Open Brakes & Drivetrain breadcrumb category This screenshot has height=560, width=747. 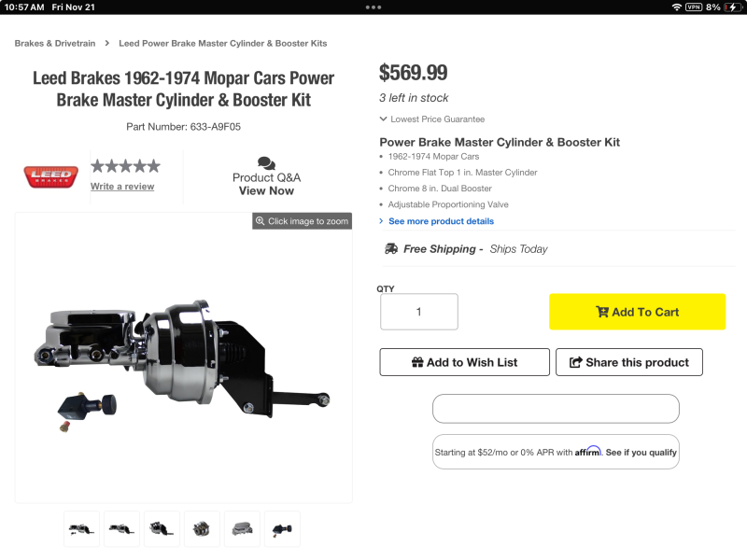(x=55, y=43)
